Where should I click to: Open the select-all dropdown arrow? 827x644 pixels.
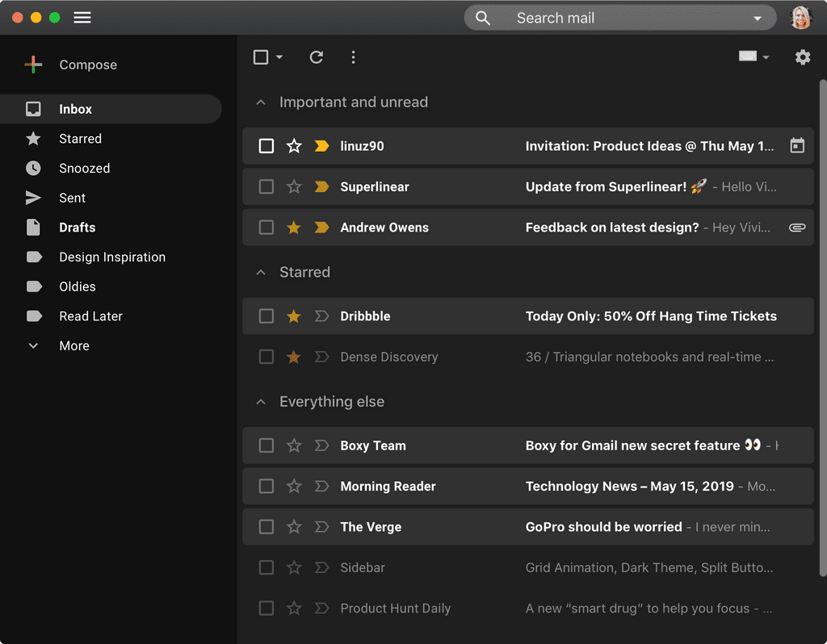(x=279, y=57)
